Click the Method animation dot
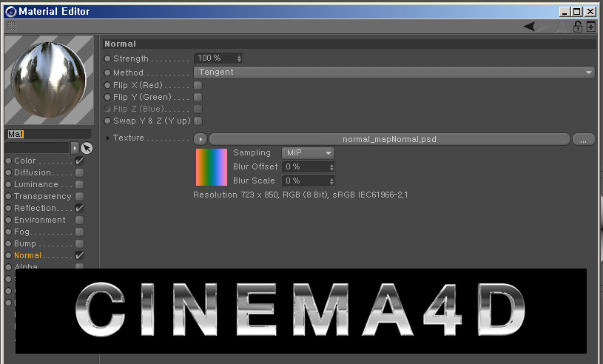Screen dimensions: 603x364 coord(107,73)
